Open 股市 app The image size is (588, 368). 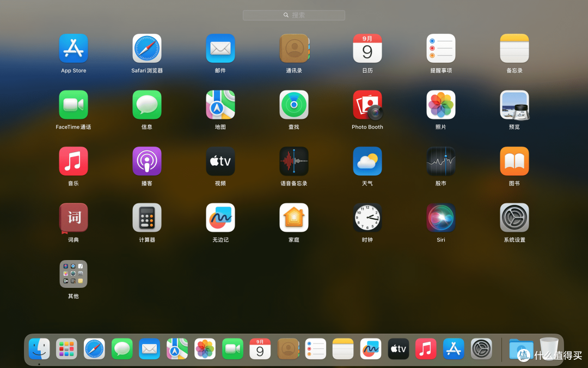coord(441,161)
